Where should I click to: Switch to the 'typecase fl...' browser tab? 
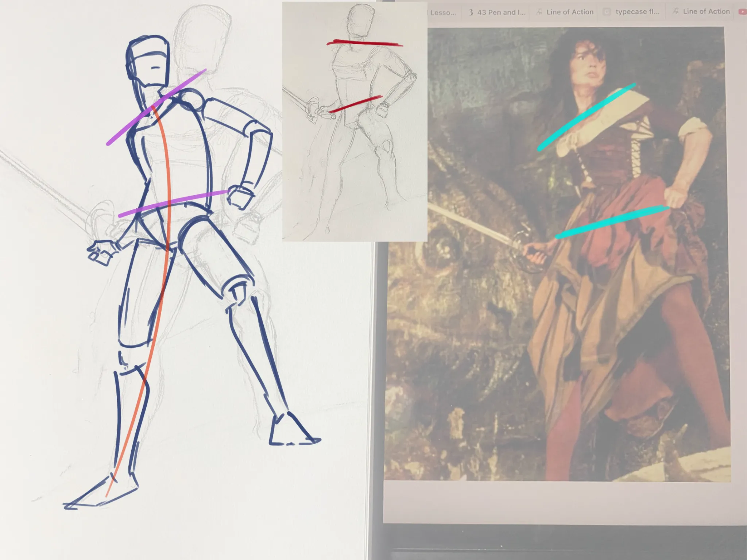click(x=632, y=12)
